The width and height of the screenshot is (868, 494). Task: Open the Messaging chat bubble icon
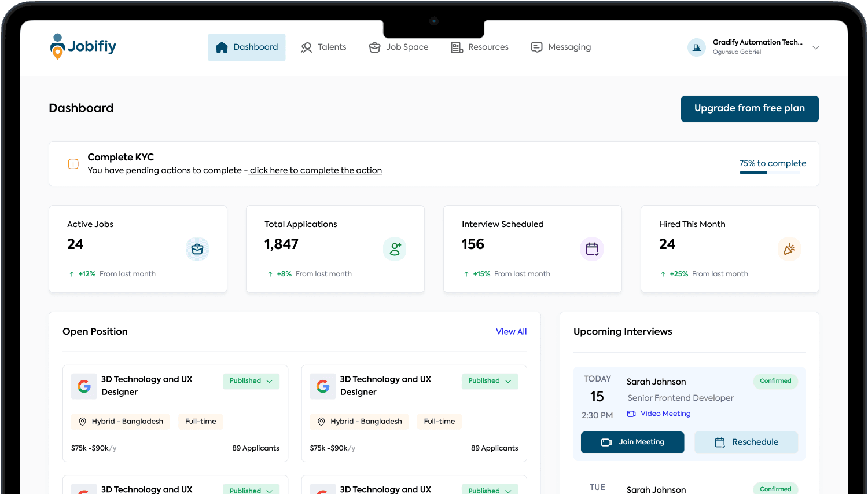point(537,47)
